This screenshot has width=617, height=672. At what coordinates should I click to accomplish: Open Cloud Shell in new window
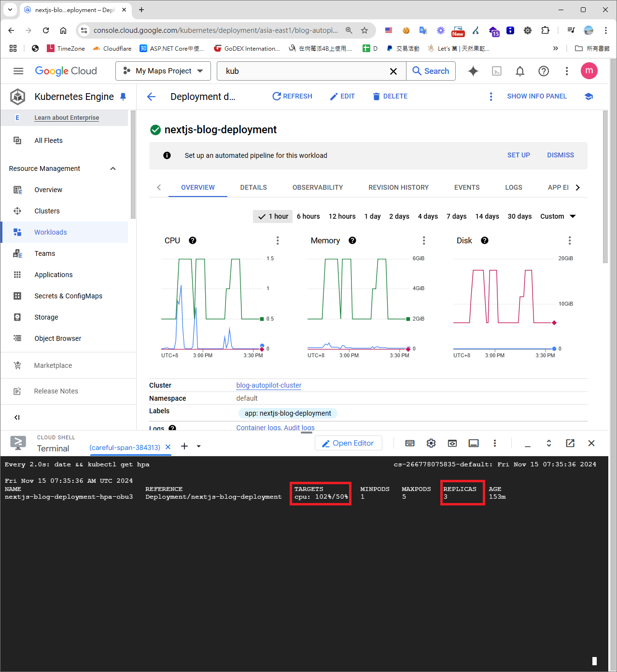pyautogui.click(x=570, y=443)
